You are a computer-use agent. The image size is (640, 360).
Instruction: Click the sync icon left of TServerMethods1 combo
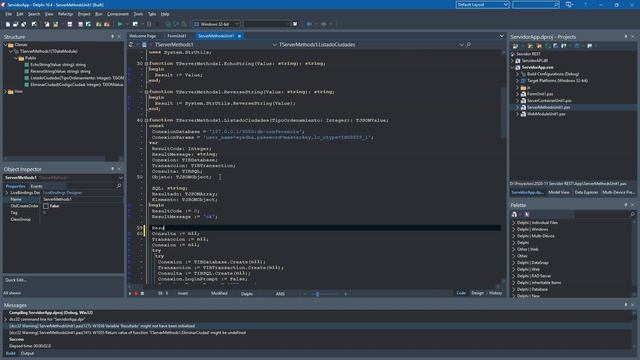pyautogui.click(x=131, y=44)
